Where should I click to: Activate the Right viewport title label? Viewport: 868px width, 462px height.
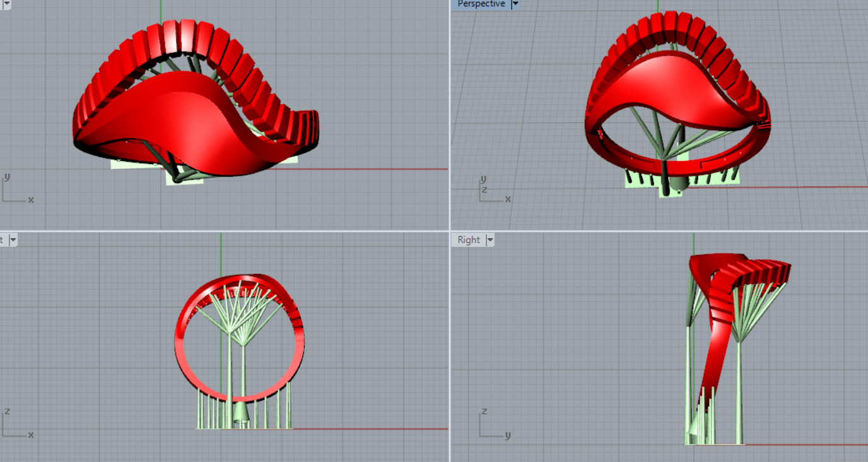coord(469,240)
